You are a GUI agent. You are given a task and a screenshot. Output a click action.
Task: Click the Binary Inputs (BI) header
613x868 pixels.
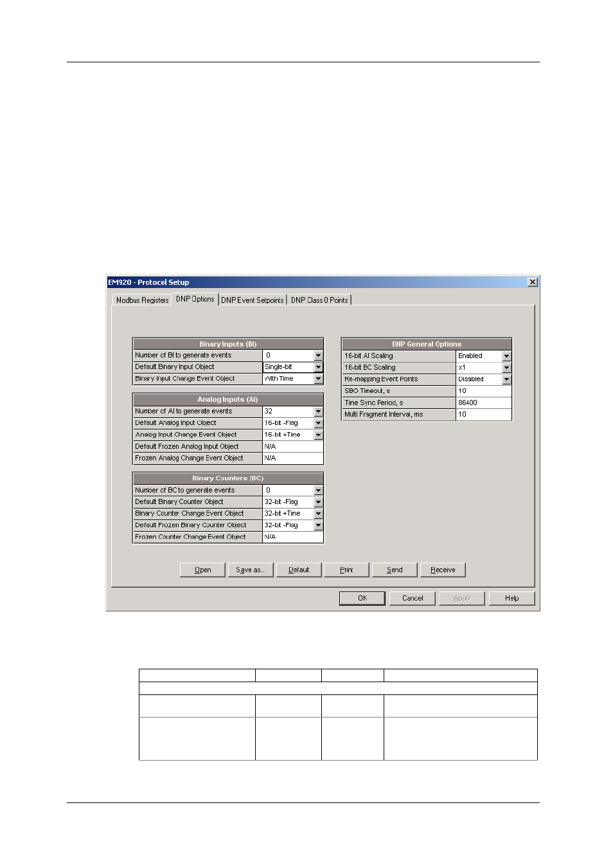[228, 344]
